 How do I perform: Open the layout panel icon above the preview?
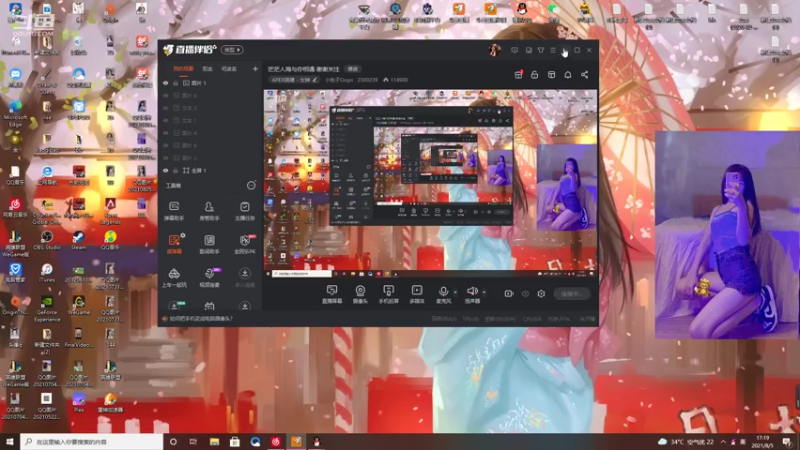552,75
